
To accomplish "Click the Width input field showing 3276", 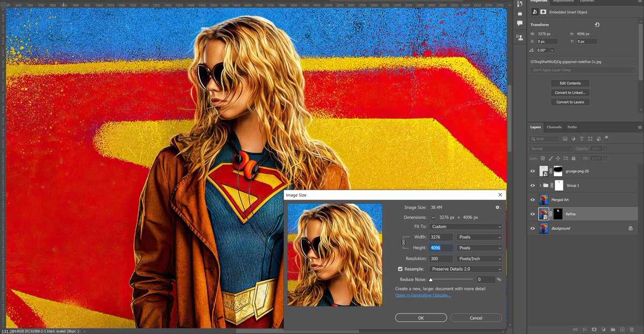I will [441, 237].
